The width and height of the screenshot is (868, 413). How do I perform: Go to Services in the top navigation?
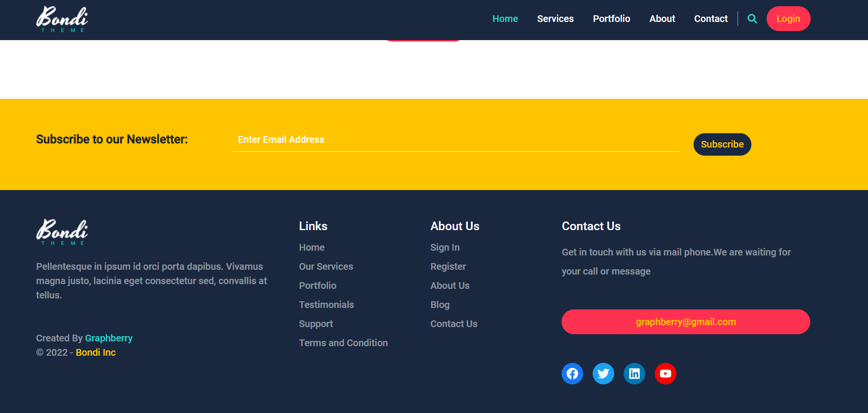point(555,19)
